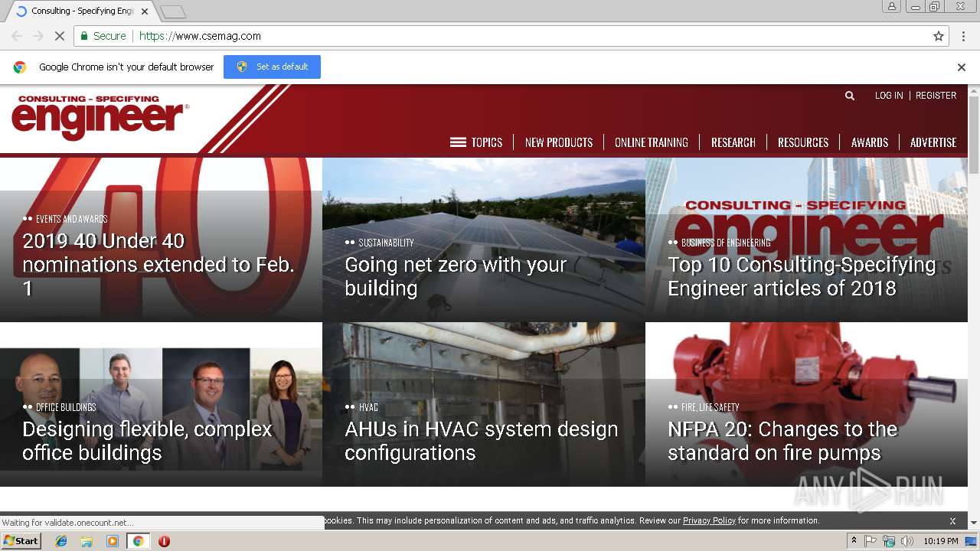Go forward using the browser forward arrow

[x=38, y=36]
